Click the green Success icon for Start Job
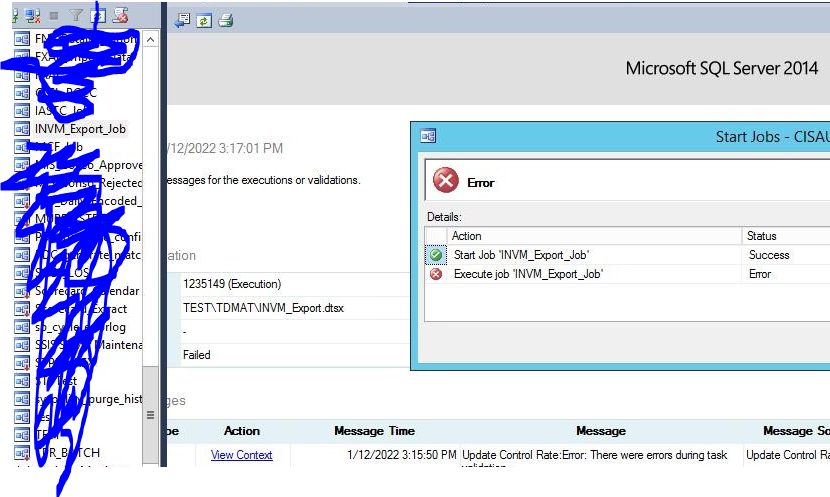Screen dimensions: 830x497 [436, 255]
